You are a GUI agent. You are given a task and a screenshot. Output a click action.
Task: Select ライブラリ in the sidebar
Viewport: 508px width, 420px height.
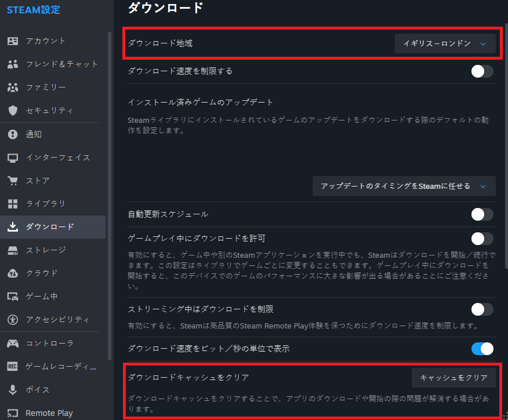tap(46, 204)
